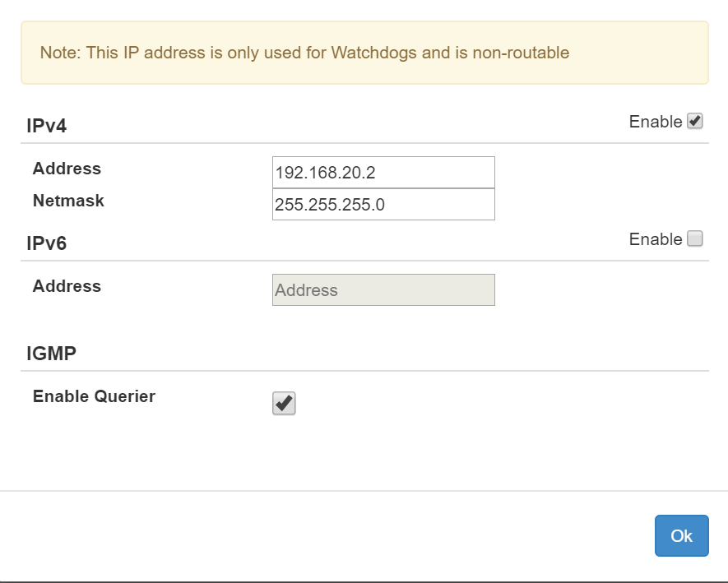Click the Netmask label
This screenshot has height=583, width=728.
(x=68, y=201)
